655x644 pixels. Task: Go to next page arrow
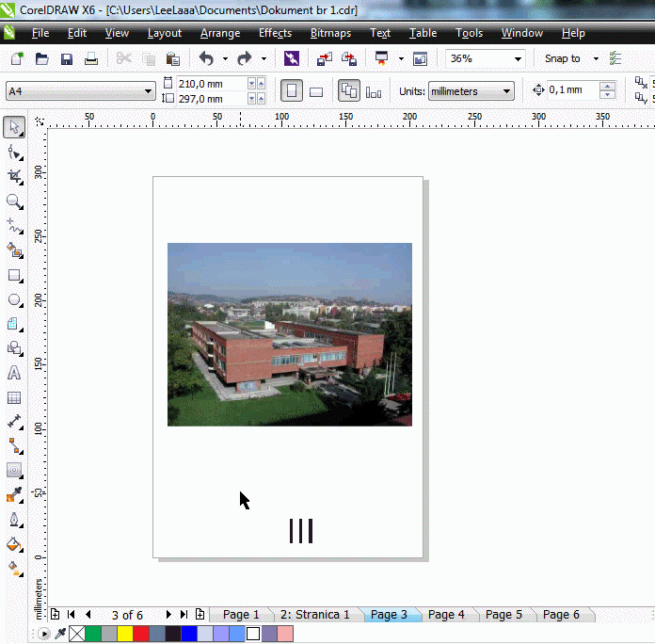pyautogui.click(x=168, y=615)
